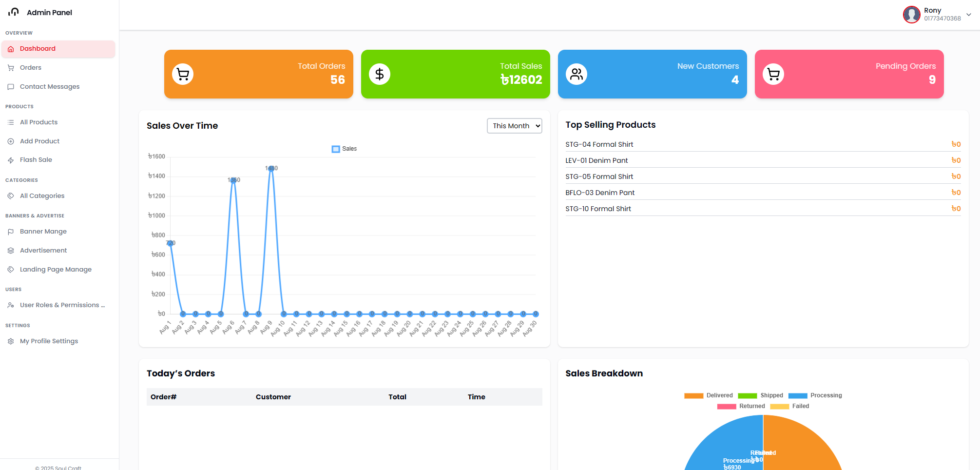980x470 pixels.
Task: Click the Contact Messages chat icon
Action: [x=11, y=87]
